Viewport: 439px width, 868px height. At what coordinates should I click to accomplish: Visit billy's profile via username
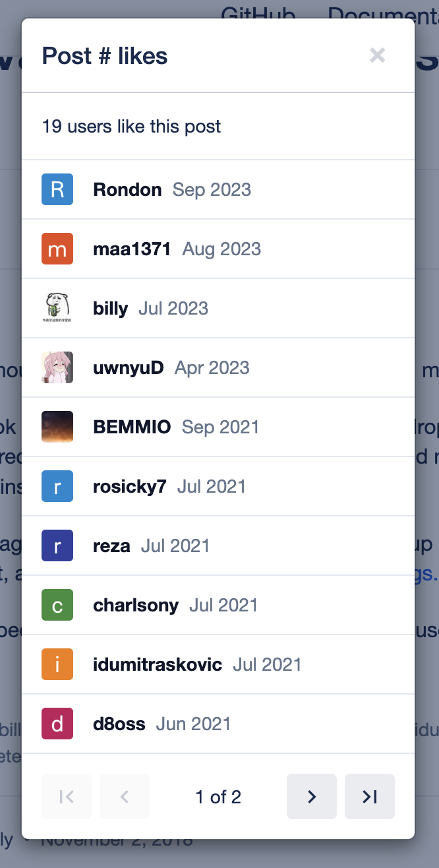pyautogui.click(x=111, y=309)
